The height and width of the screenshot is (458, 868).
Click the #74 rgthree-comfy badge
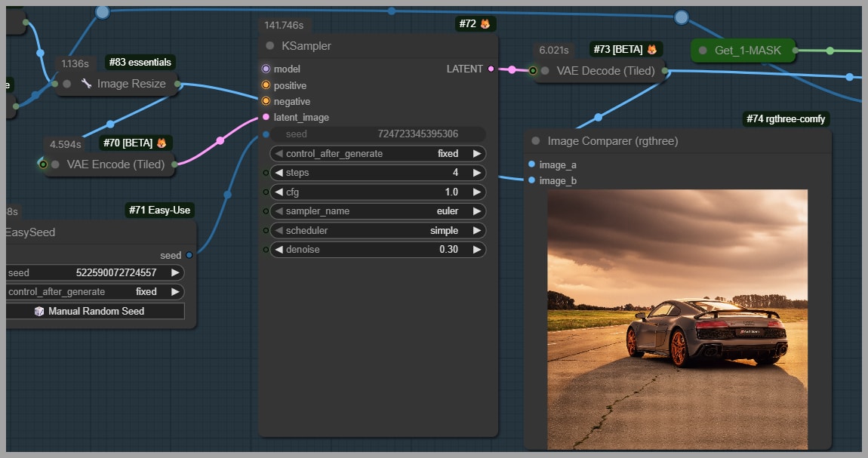pos(785,119)
